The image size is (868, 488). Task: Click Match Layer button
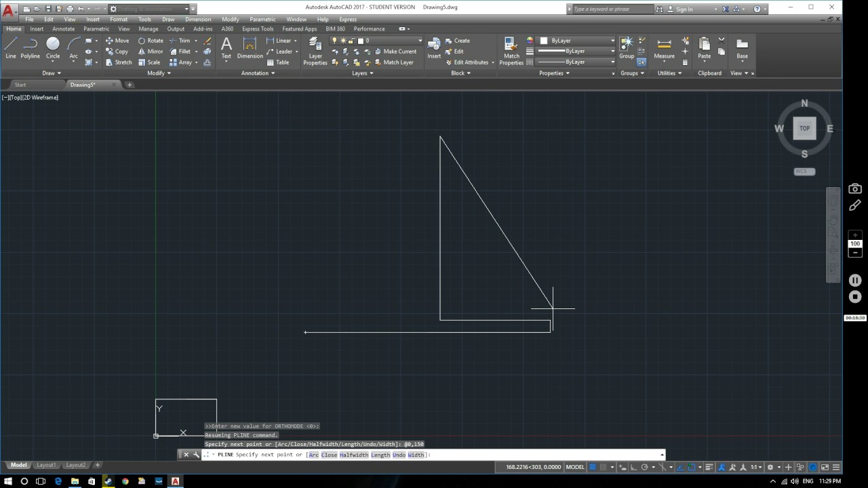pyautogui.click(x=393, y=62)
